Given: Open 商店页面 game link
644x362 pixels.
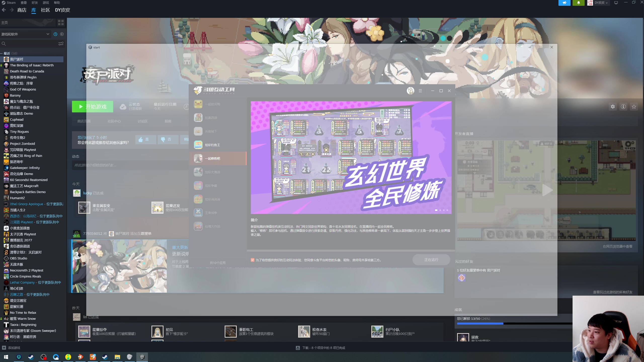Looking at the screenshot, I should click(84, 121).
